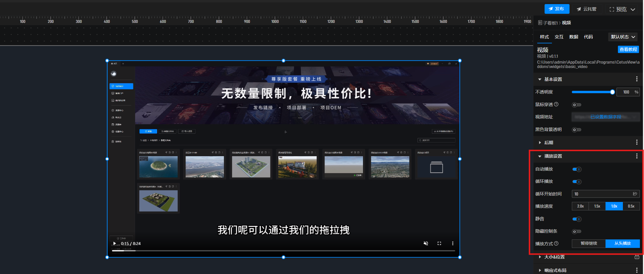Click the help icon beside 播放方式
Image resolution: width=644 pixels, height=274 pixels.
(x=556, y=244)
